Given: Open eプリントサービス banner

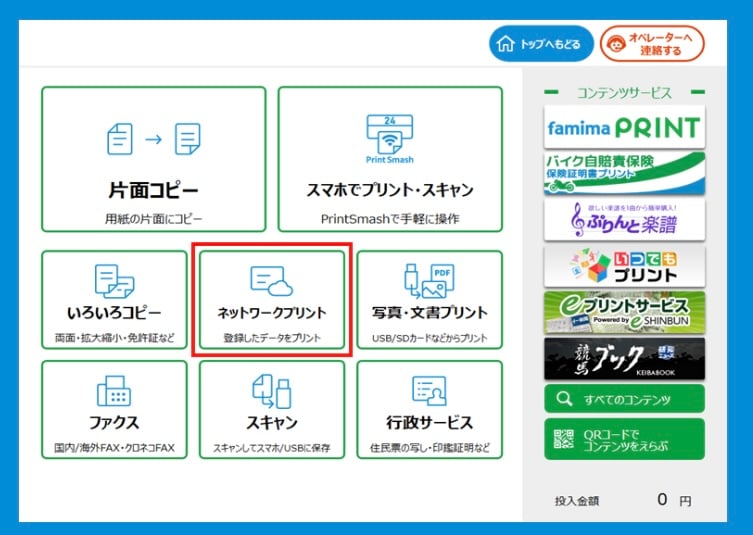Looking at the screenshot, I should click(624, 313).
